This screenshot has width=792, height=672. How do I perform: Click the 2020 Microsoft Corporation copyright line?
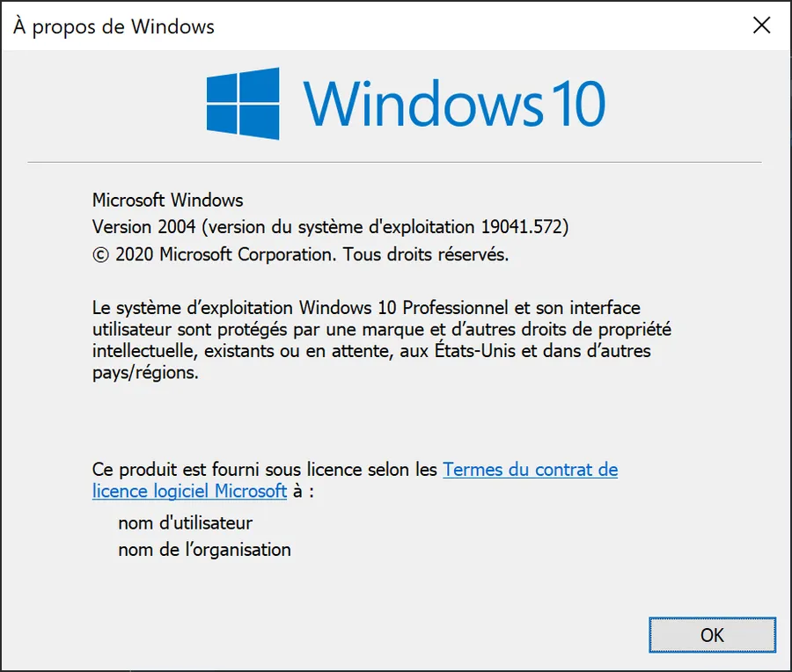[301, 254]
